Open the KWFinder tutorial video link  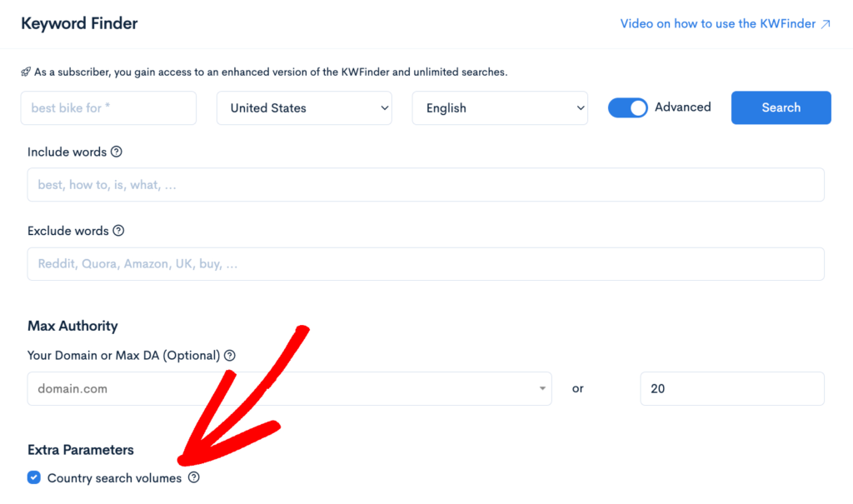(718, 23)
